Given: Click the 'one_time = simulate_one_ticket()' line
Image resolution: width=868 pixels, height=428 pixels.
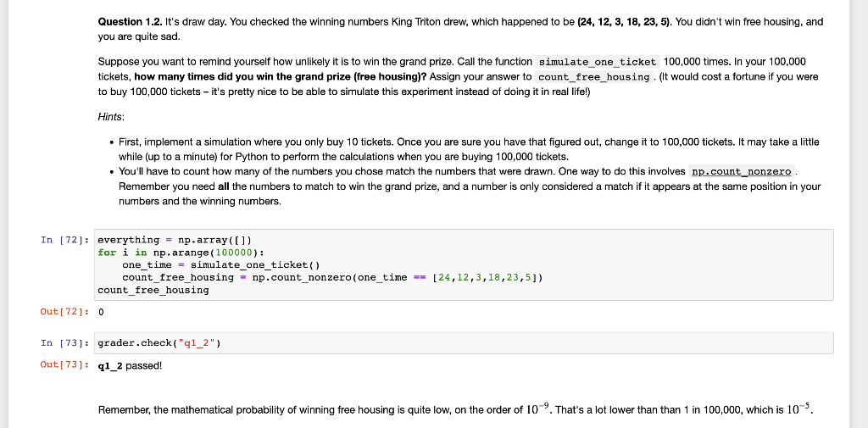Looking at the screenshot, I should point(221,264).
